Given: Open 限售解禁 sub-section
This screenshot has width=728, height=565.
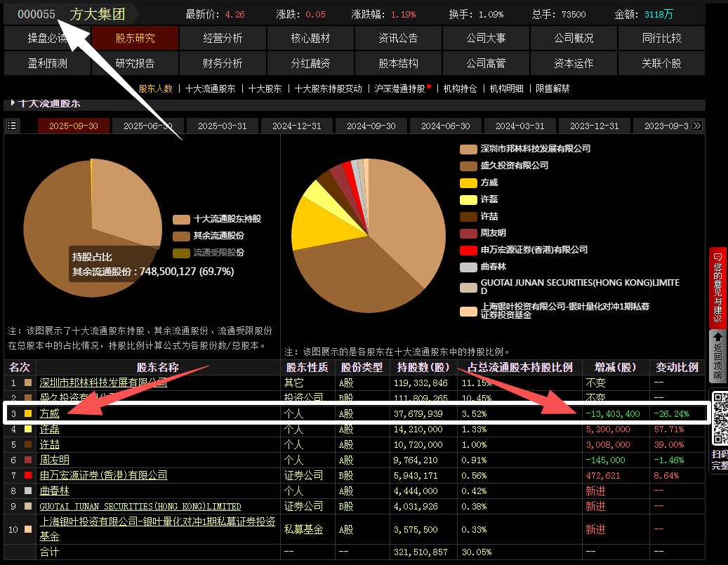Looking at the screenshot, I should pos(552,88).
